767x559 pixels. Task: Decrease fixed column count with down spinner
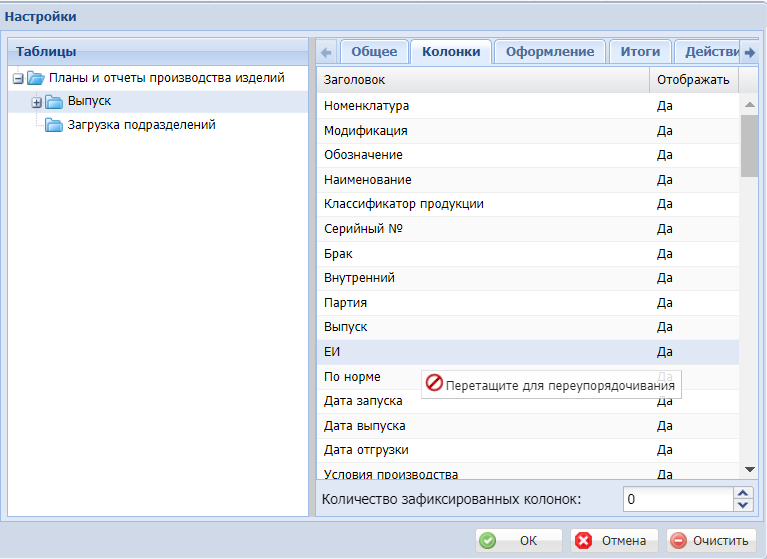(742, 504)
